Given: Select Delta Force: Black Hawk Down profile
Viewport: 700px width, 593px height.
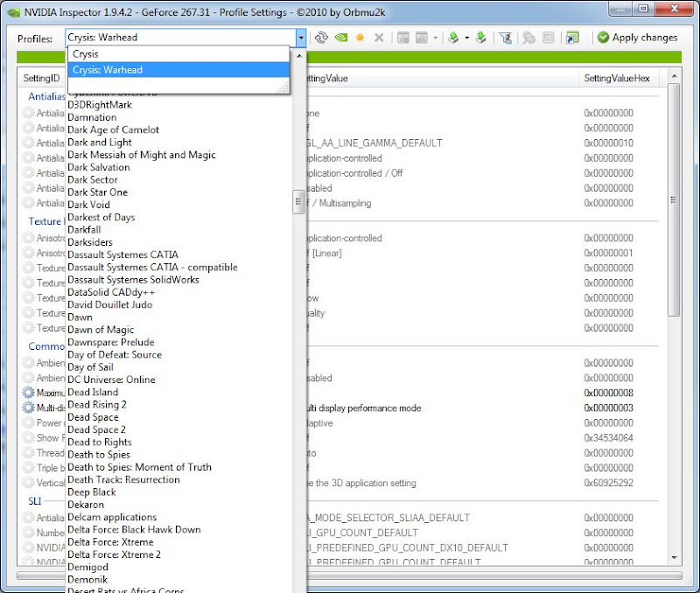Looking at the screenshot, I should [x=134, y=530].
